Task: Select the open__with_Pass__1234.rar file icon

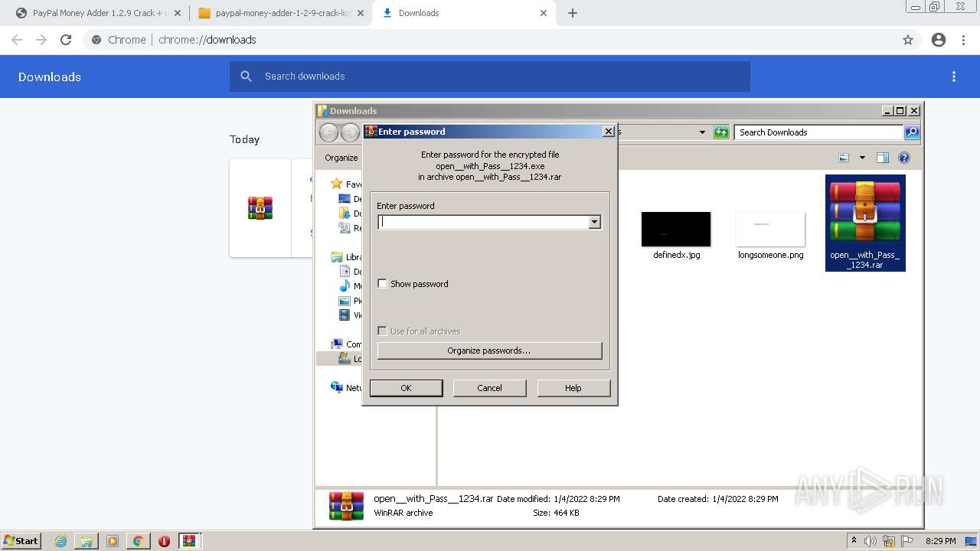Action: (x=865, y=223)
